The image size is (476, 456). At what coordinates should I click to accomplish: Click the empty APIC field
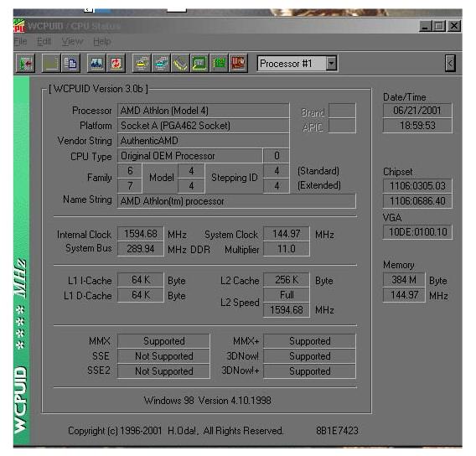pos(342,126)
